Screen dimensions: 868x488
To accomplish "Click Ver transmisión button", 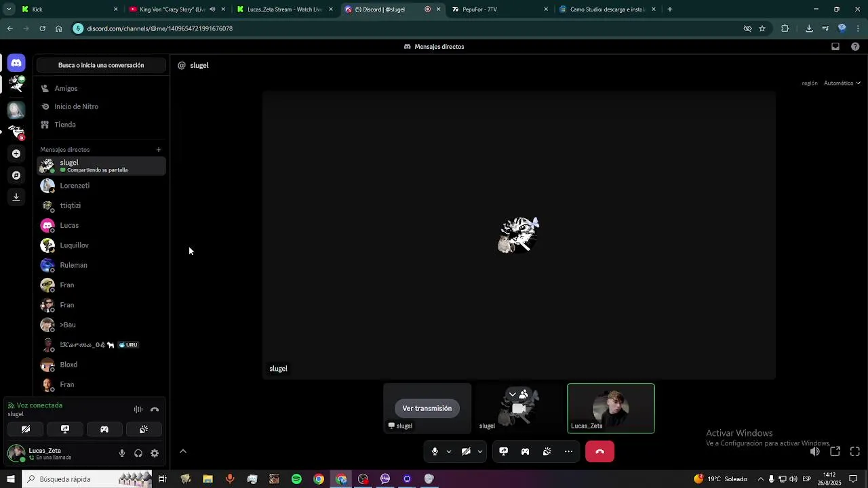I will click(427, 408).
